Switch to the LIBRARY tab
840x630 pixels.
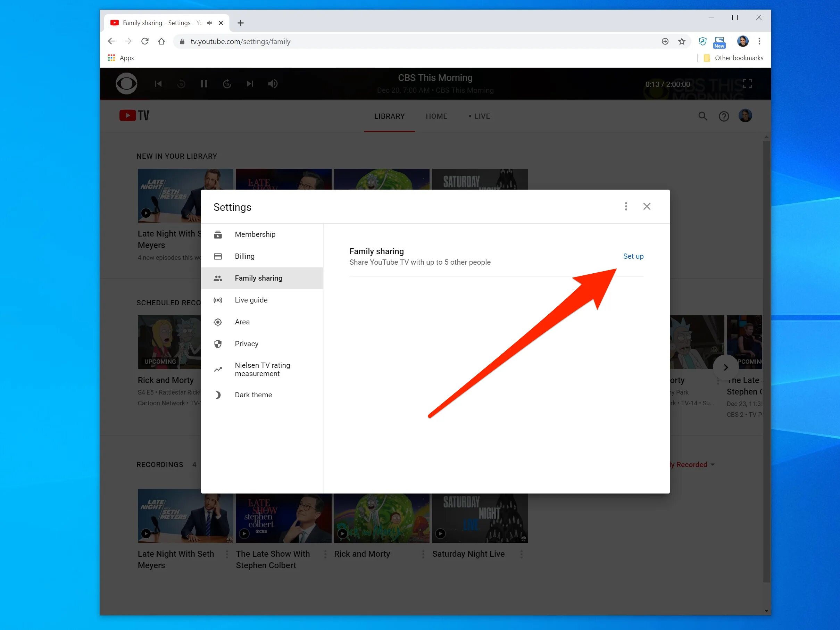(389, 116)
